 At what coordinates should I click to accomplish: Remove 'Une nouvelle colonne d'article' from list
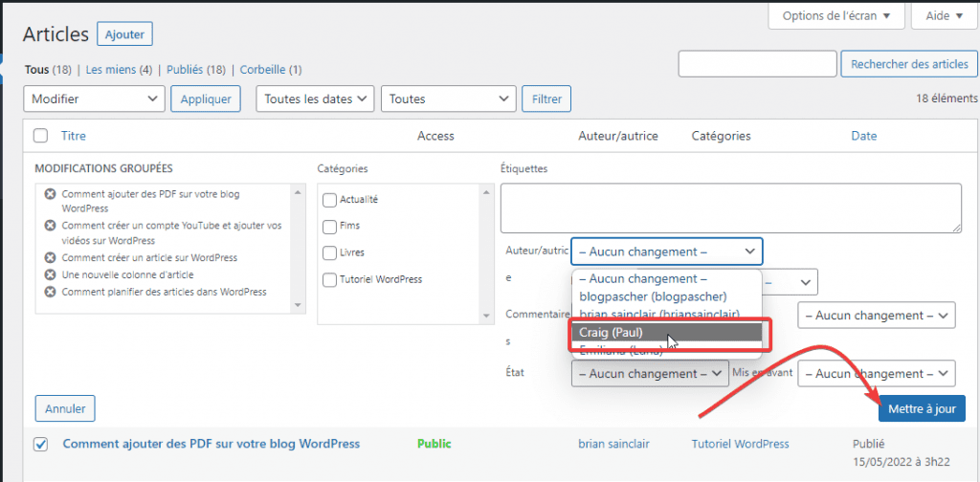(50, 274)
